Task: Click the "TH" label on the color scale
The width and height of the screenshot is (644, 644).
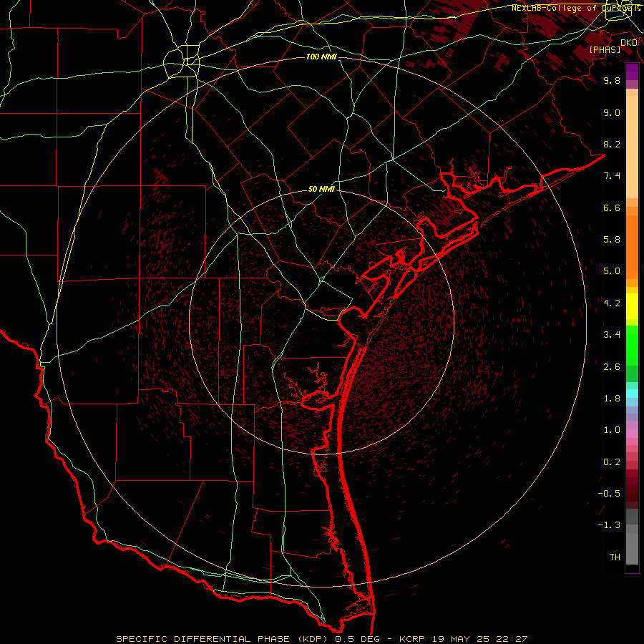Action: 615,557
